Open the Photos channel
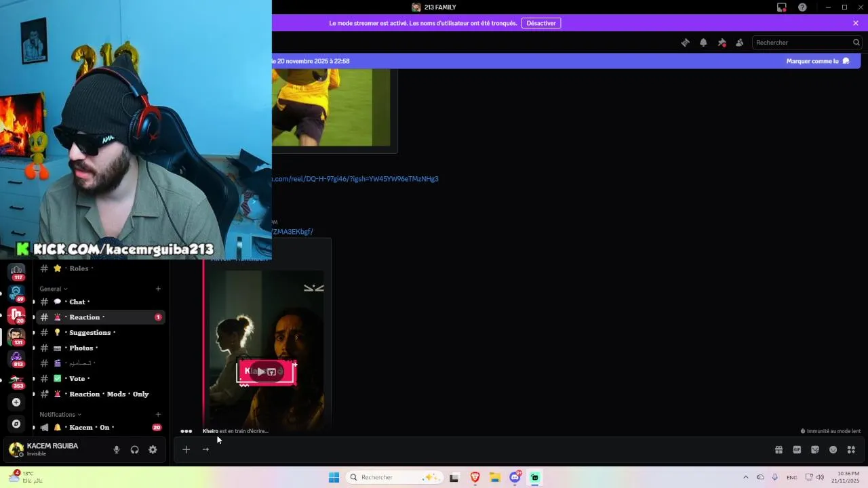868x488 pixels. click(x=100, y=348)
